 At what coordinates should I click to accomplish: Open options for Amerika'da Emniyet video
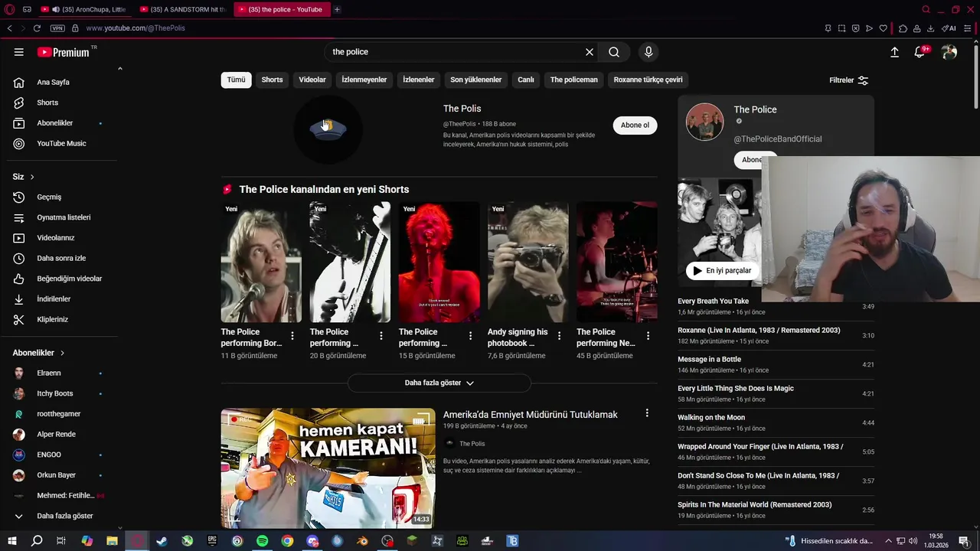(x=647, y=413)
